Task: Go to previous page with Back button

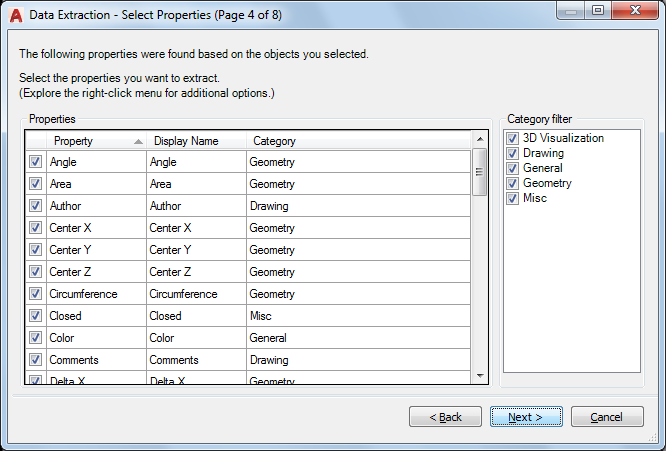Action: point(445,417)
